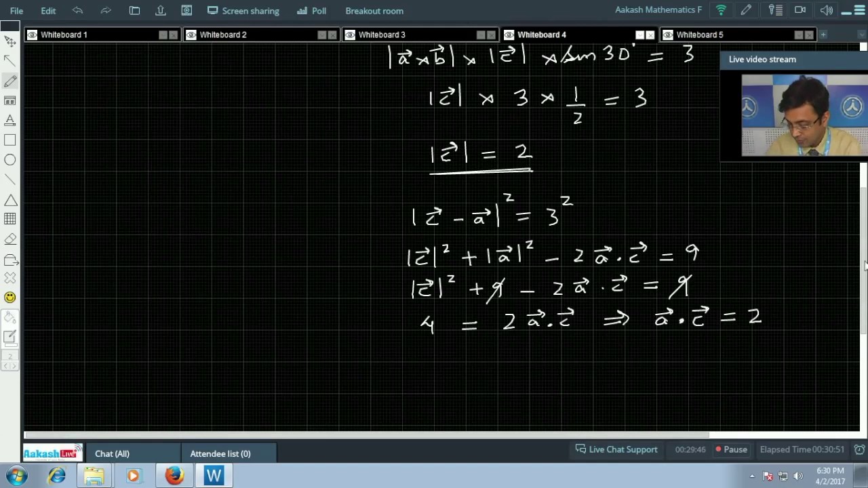Select the arrow drawing tool
This screenshot has height=488, width=868.
(x=9, y=61)
